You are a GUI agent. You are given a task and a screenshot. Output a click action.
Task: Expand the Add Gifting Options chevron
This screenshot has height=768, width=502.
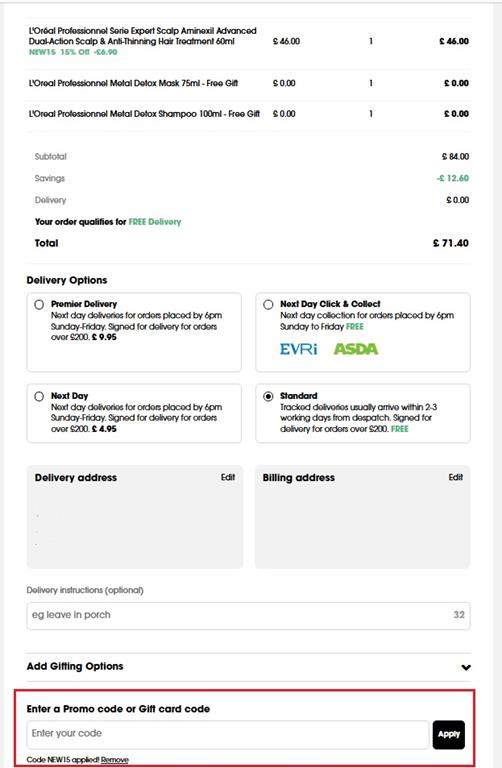click(x=466, y=667)
